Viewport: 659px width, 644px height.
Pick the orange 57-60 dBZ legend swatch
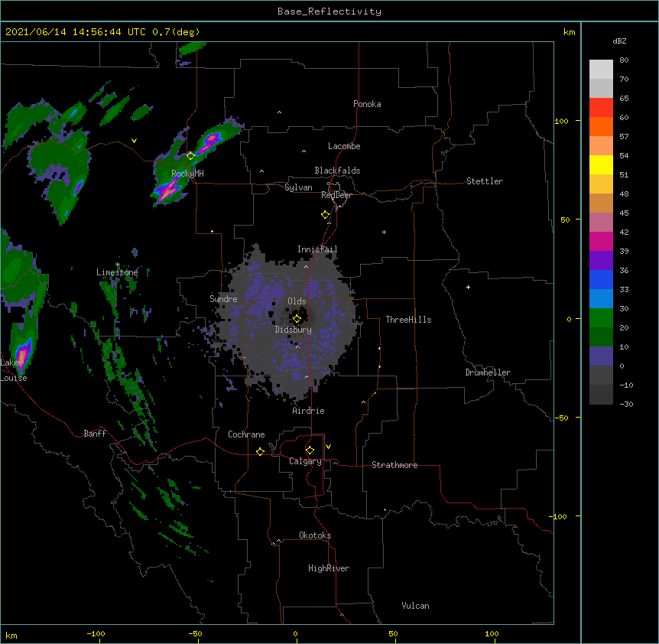(601, 126)
